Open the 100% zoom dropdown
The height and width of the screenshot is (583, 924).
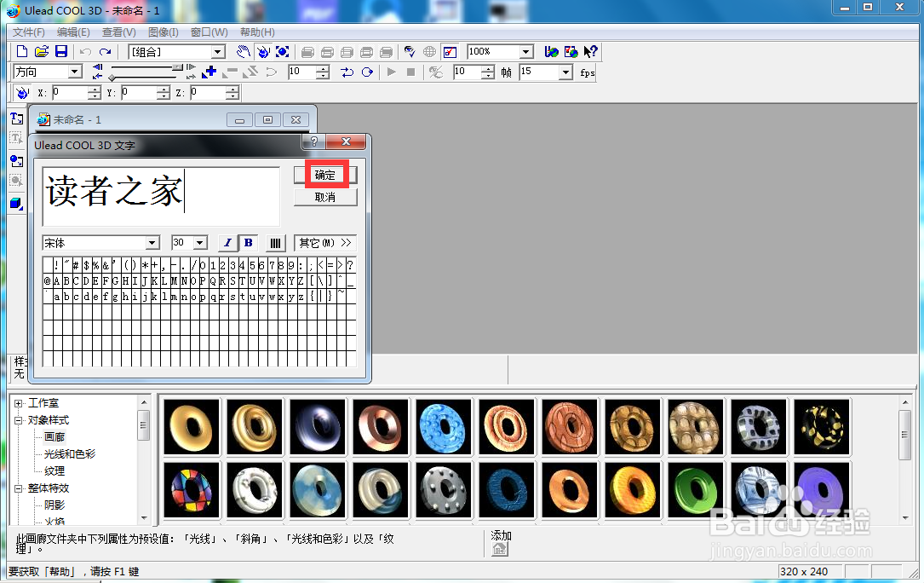(x=526, y=52)
